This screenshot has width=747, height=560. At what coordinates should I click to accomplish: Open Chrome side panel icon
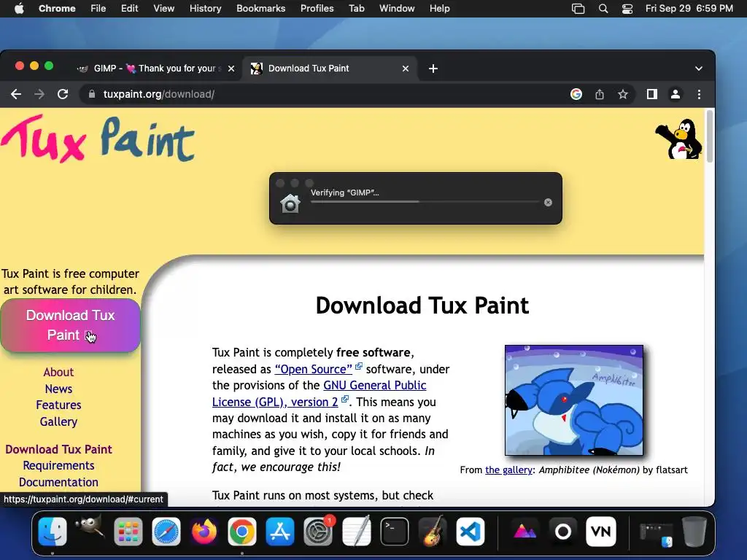651,94
